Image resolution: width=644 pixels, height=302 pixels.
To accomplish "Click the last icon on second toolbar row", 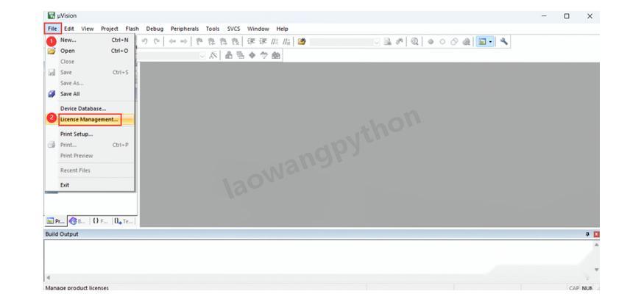I will [x=275, y=55].
